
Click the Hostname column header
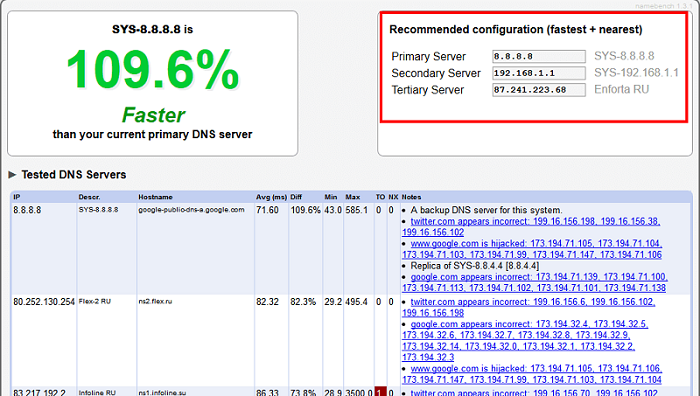pyautogui.click(x=155, y=197)
